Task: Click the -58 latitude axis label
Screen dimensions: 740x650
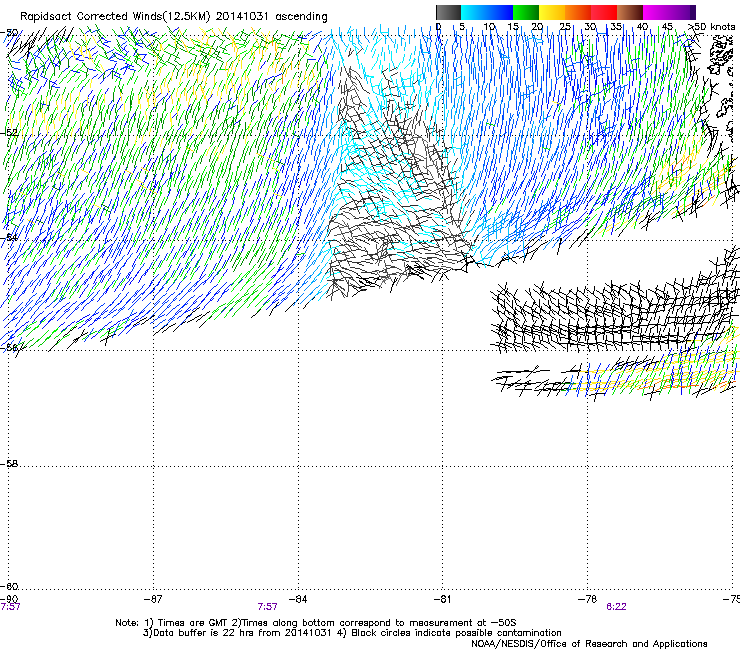Action: pyautogui.click(x=9, y=464)
